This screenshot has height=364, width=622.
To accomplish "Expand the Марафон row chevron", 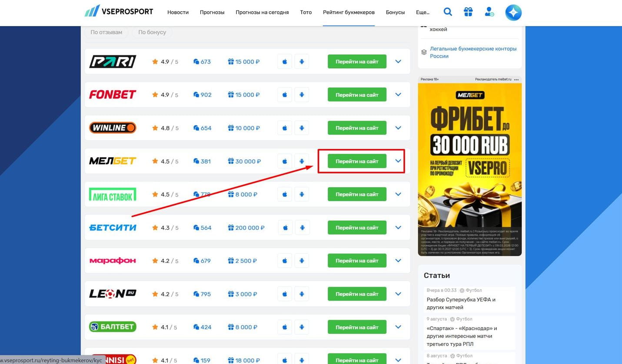I will (x=398, y=261).
